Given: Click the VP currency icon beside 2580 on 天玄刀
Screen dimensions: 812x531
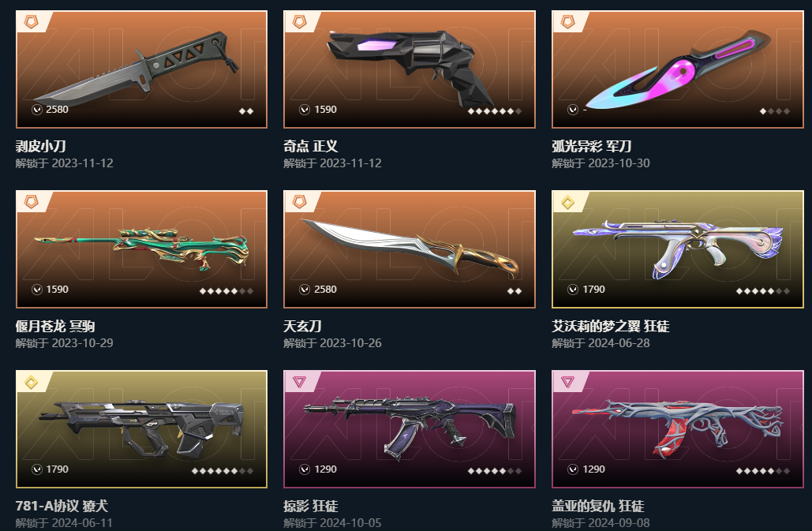Looking at the screenshot, I should [x=305, y=290].
